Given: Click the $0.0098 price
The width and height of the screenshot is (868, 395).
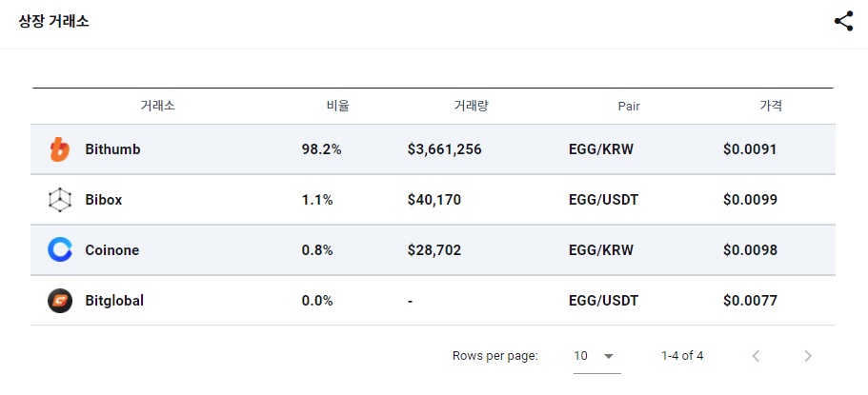Looking at the screenshot, I should (x=750, y=250).
